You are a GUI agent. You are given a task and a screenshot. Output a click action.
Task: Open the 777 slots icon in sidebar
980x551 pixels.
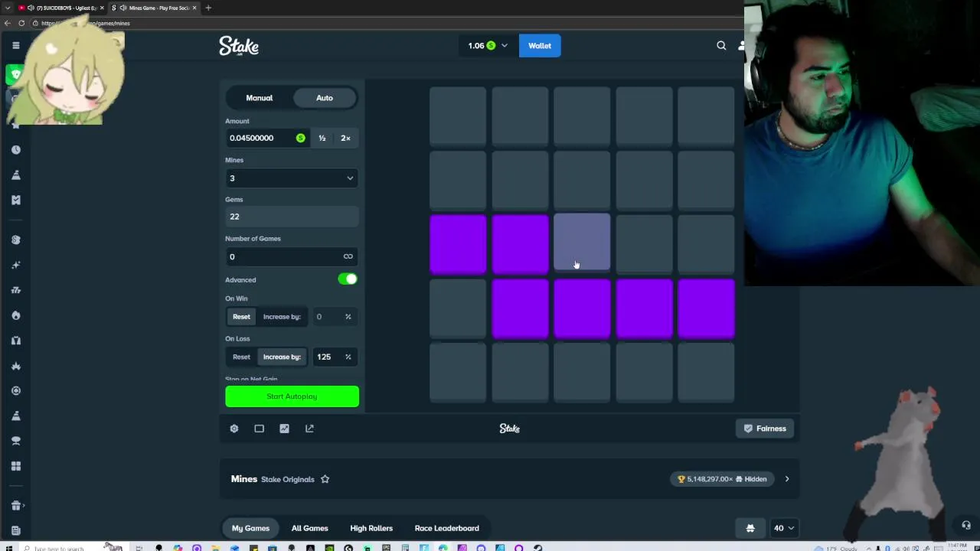15,290
